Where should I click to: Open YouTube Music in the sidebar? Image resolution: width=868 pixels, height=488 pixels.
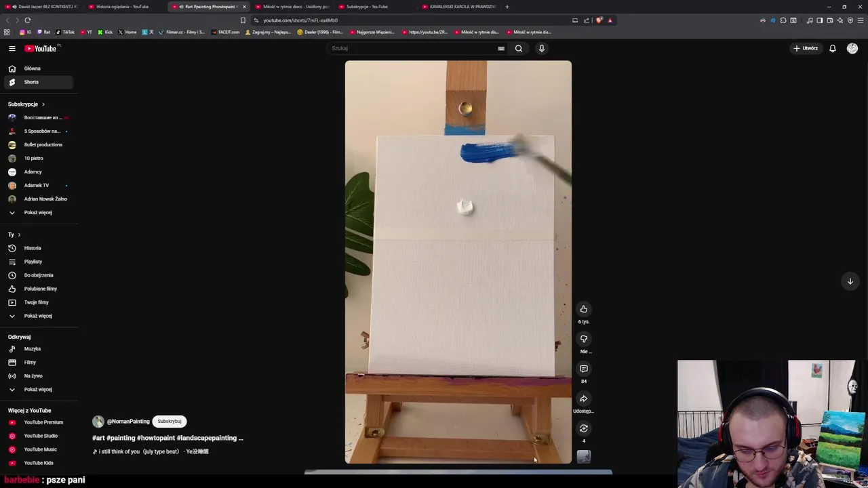tap(38, 449)
